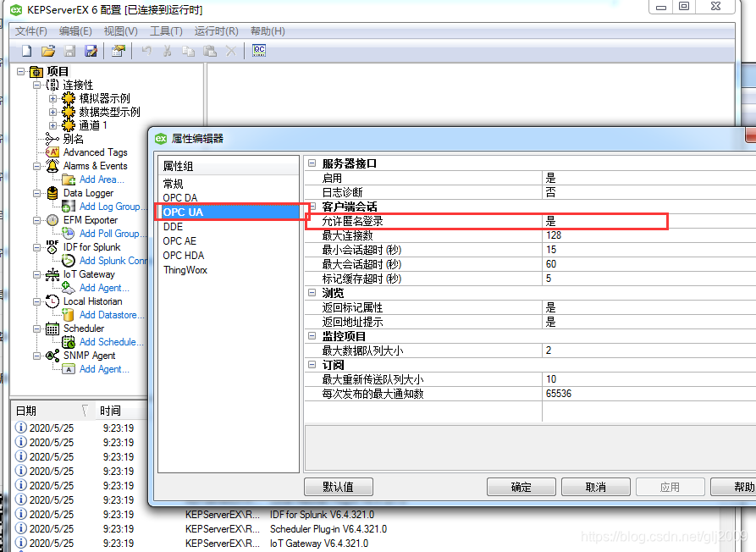
Task: Click the Save toolbar icon
Action: click(x=70, y=51)
